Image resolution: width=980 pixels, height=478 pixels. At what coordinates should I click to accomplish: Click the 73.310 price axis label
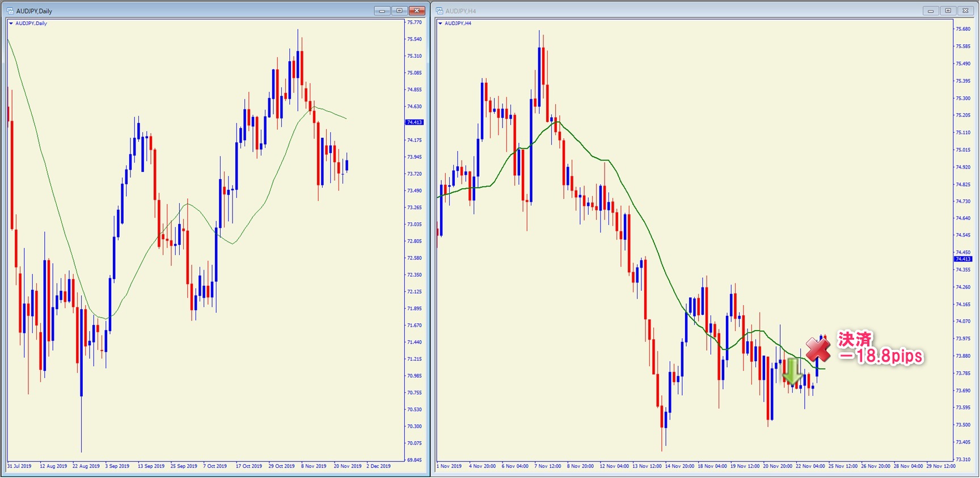(963, 460)
